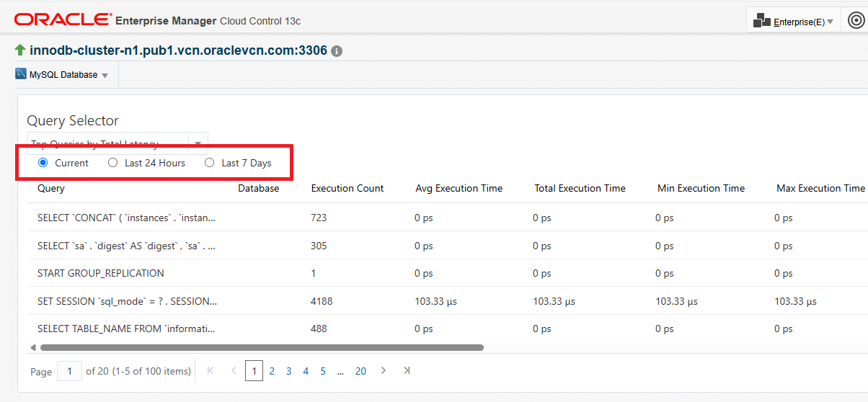Click the innodb-cluster-n1 target name
868x402 pixels.
178,50
